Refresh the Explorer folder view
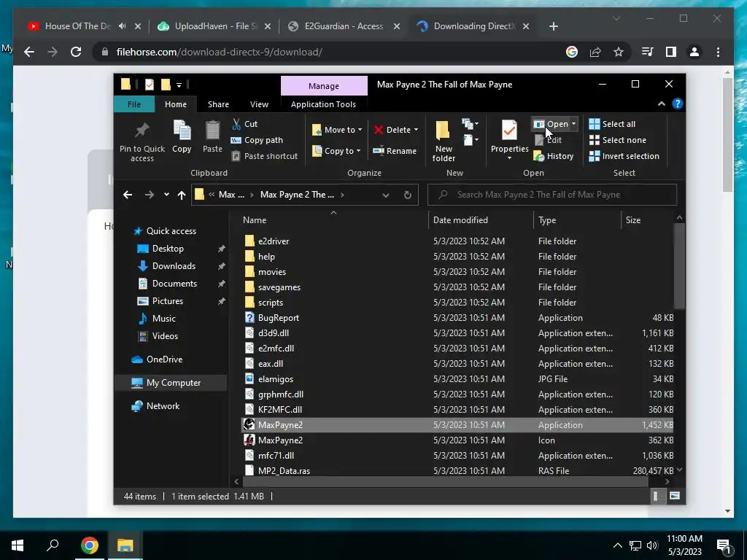The width and height of the screenshot is (747, 560). click(x=407, y=195)
